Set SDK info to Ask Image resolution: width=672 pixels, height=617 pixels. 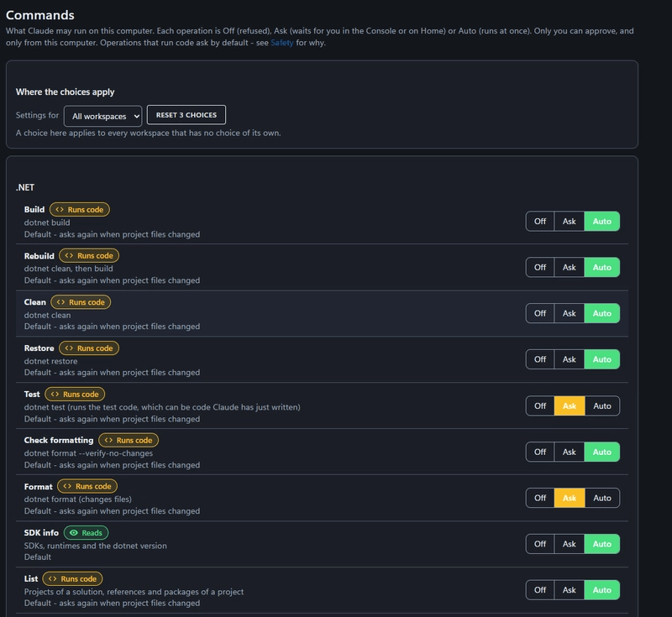coord(570,544)
